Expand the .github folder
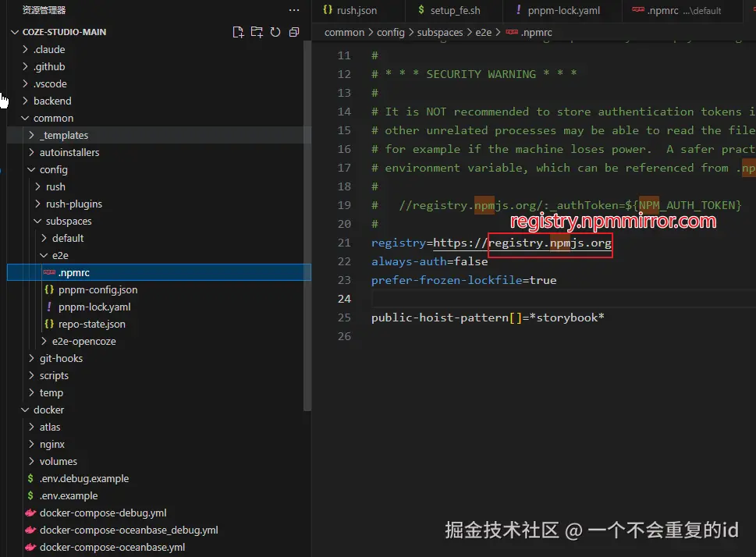This screenshot has height=557, width=756. pyautogui.click(x=25, y=66)
